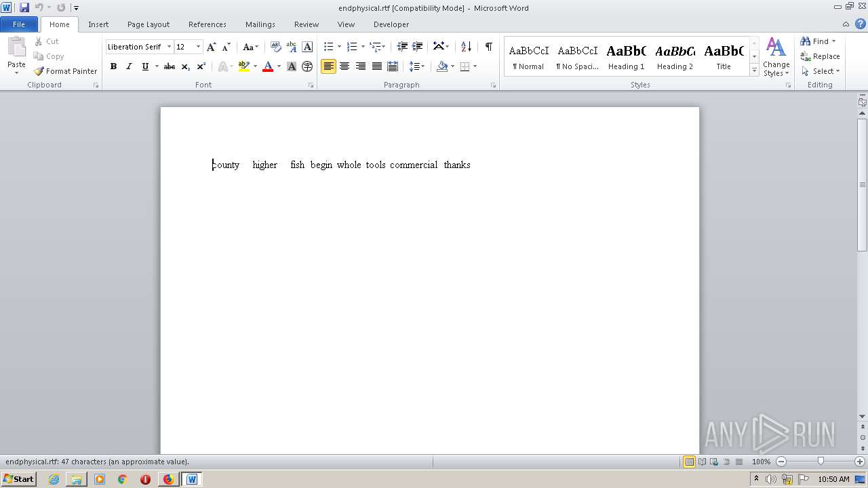Switch to the References tab
Viewport: 868px width, 488px height.
[208, 24]
